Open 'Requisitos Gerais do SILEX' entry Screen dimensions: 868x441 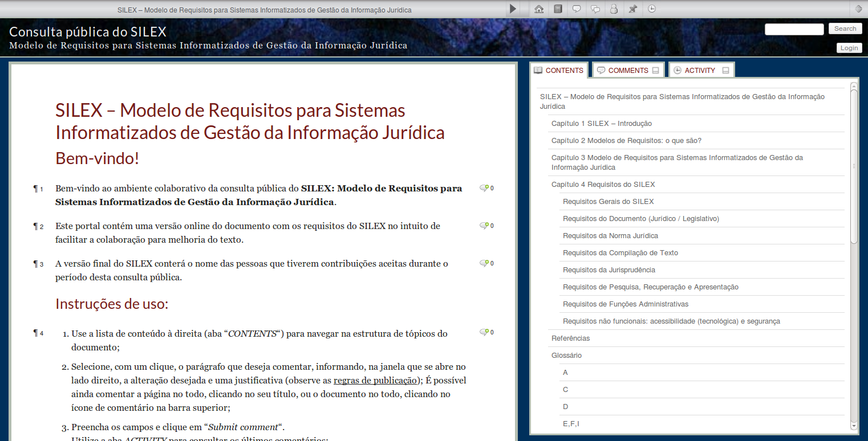702,202
